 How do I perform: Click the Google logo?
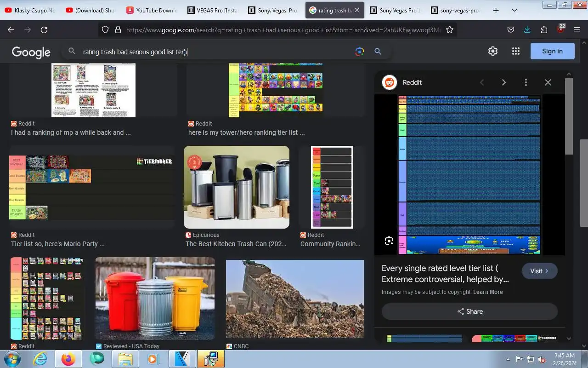[x=31, y=52]
